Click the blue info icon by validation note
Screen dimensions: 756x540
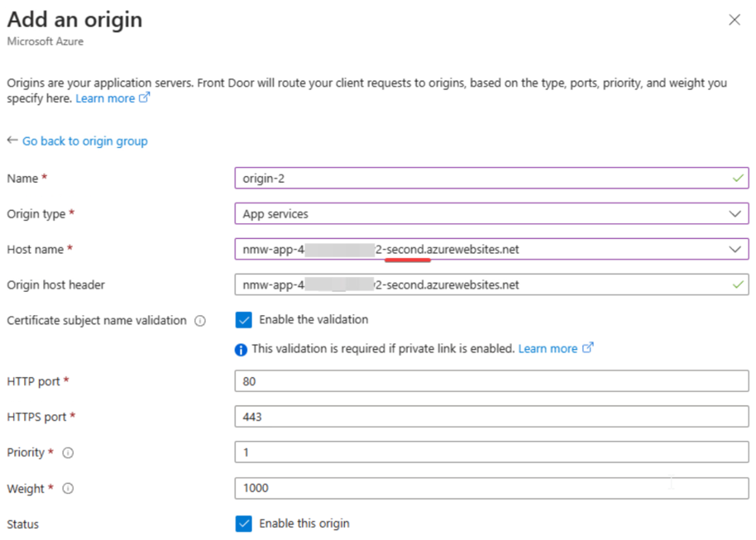(241, 350)
